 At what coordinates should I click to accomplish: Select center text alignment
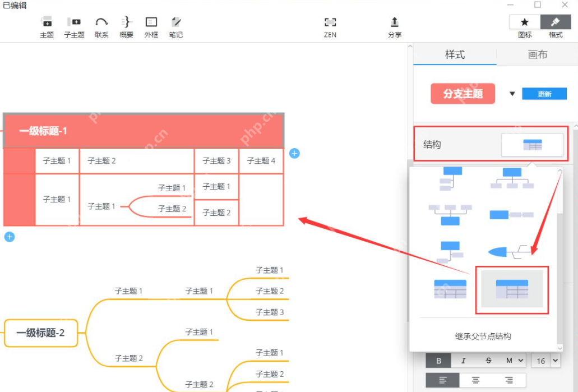(x=476, y=380)
